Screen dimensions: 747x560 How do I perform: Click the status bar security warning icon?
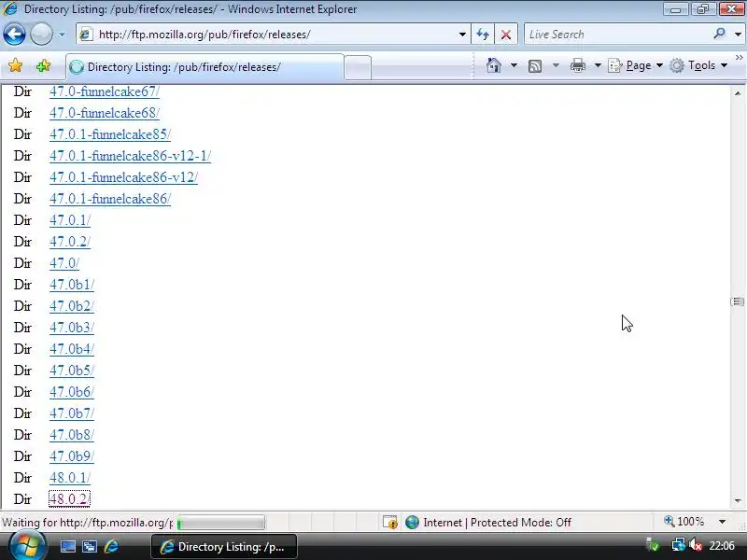click(390, 523)
